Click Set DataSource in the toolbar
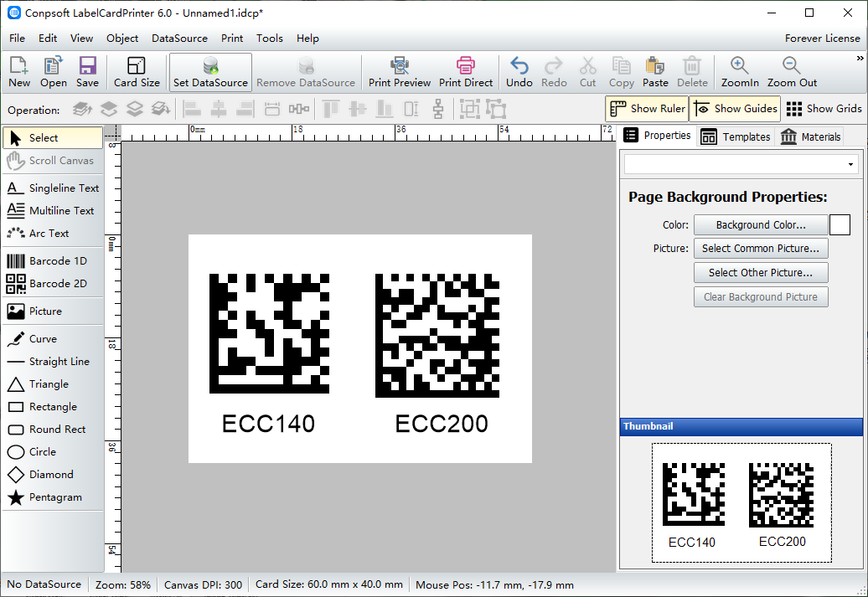This screenshot has height=597, width=868. (210, 72)
